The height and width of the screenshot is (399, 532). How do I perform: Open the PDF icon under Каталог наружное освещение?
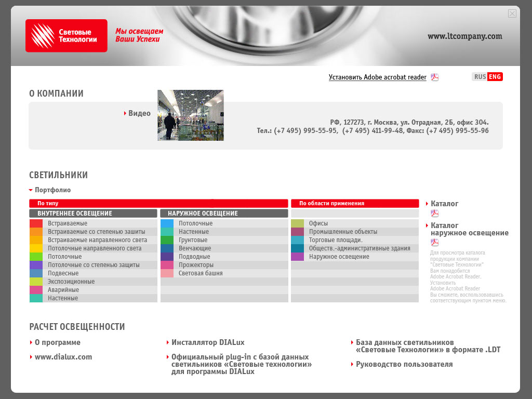click(435, 243)
